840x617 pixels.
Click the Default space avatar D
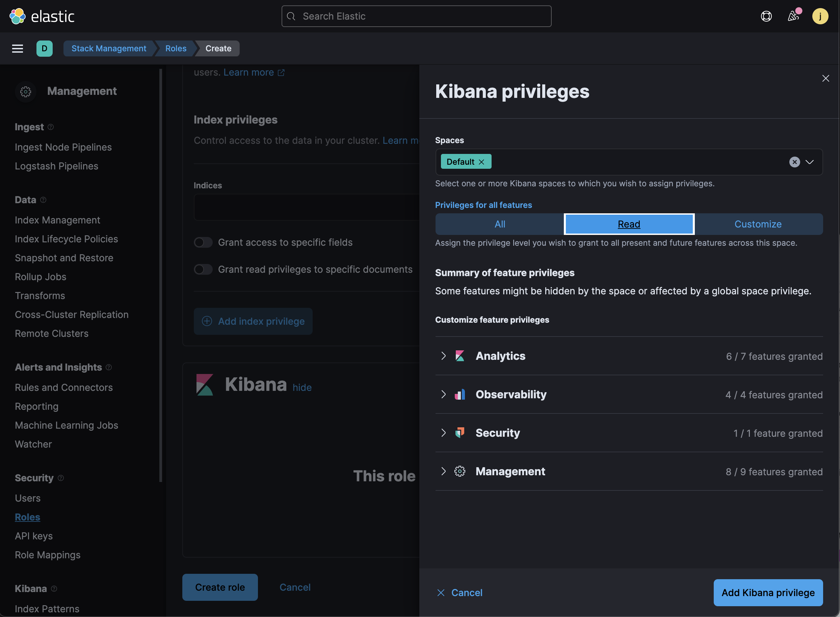(x=45, y=49)
